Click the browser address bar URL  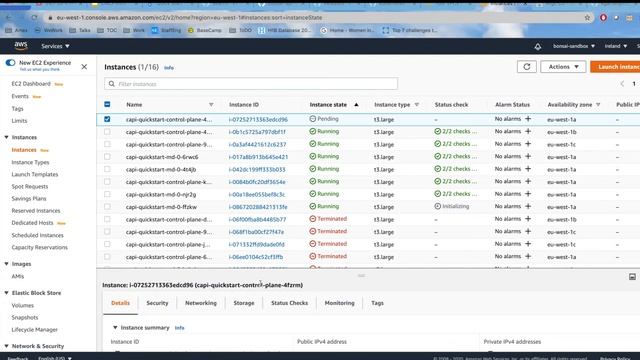point(189,18)
